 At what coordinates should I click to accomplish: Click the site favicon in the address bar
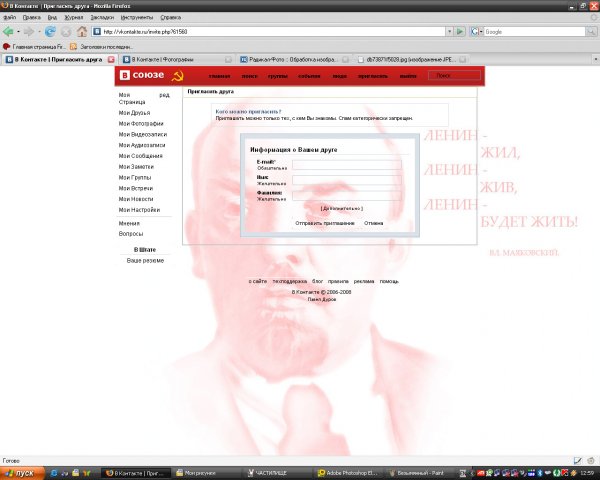[x=97, y=32]
